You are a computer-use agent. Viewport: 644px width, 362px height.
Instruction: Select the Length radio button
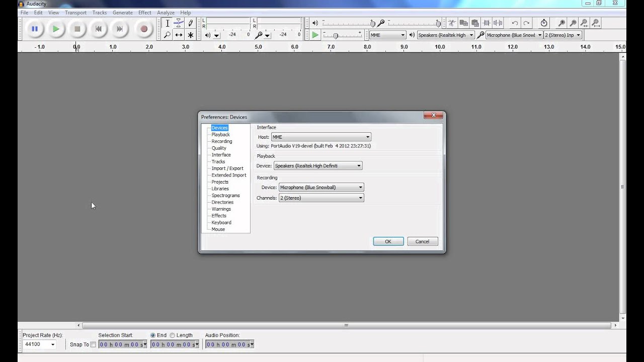(x=172, y=335)
